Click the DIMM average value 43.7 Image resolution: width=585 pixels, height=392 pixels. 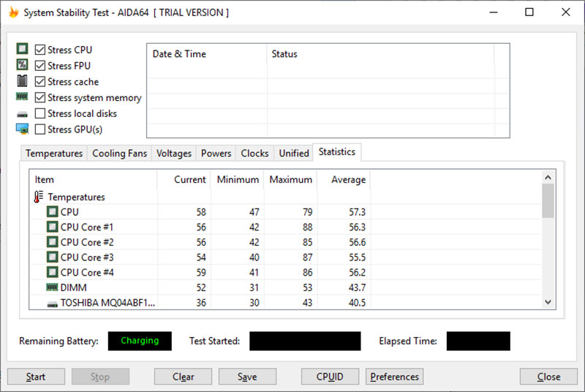357,287
